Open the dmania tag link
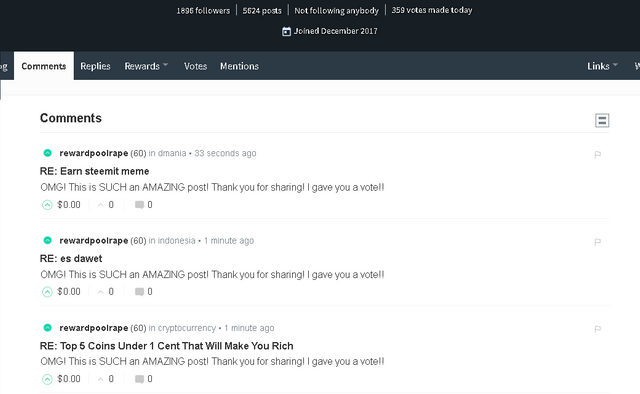 coord(172,153)
